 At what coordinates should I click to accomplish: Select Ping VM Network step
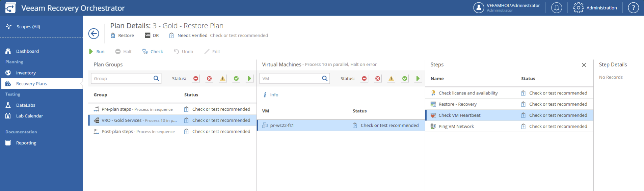coord(509,127)
